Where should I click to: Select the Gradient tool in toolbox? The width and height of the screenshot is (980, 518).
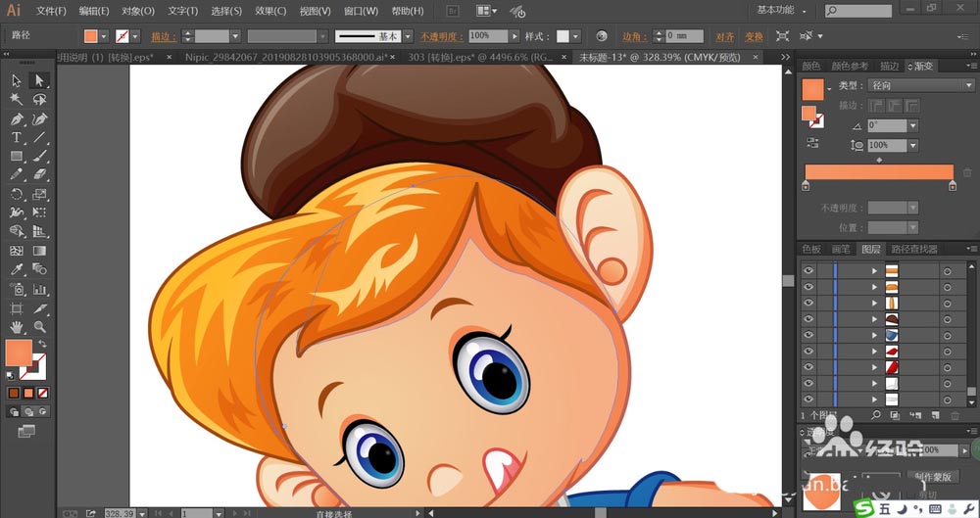pos(39,251)
